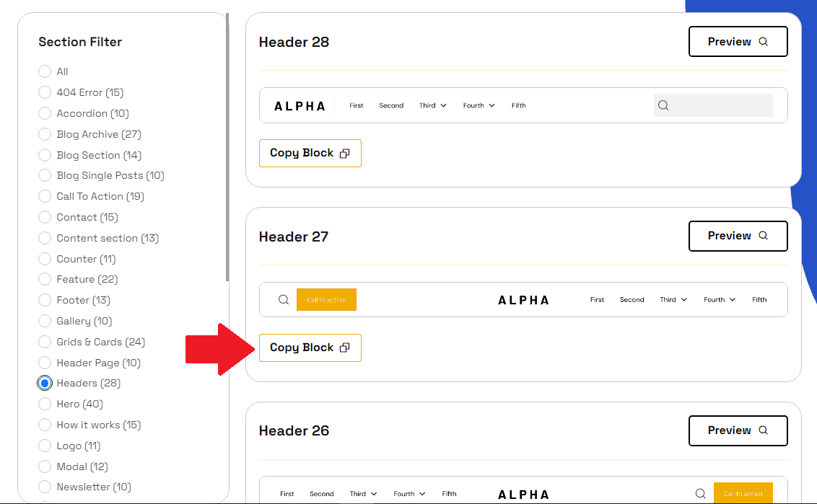
Task: Click the search field in Header 28 preview
Action: tap(713, 105)
